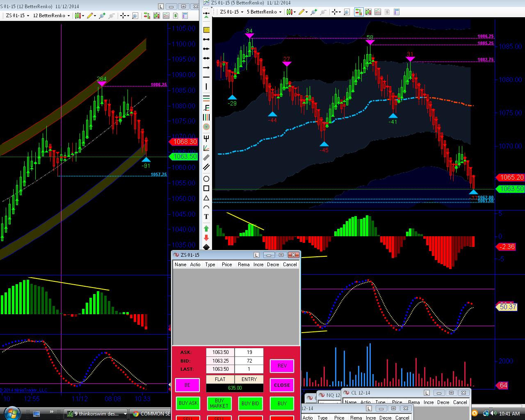Click Incre column header in ZS 01-15 order window
Viewport: 525px width, 420px height.
258,265
